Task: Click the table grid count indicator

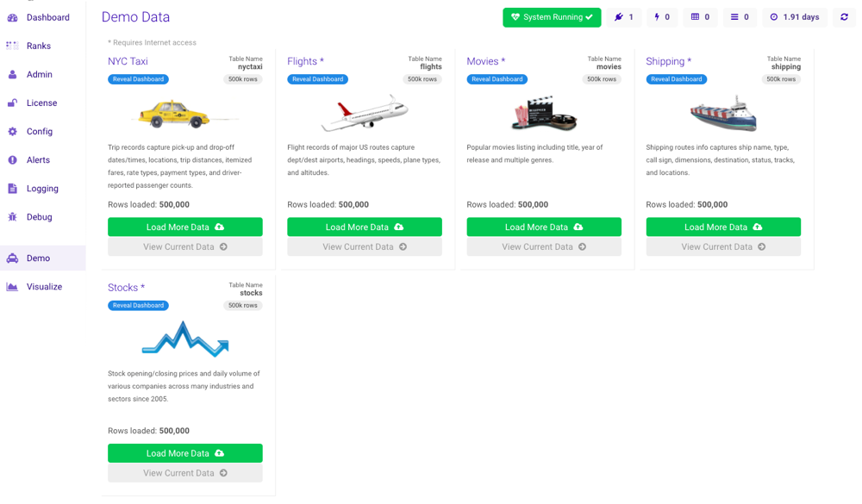Action: pyautogui.click(x=700, y=17)
